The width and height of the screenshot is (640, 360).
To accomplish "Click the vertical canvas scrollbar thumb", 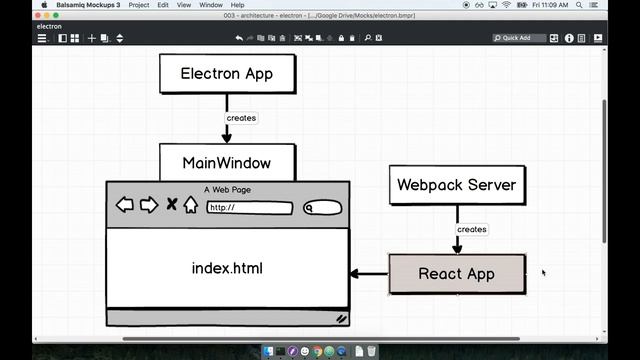I will [x=604, y=171].
